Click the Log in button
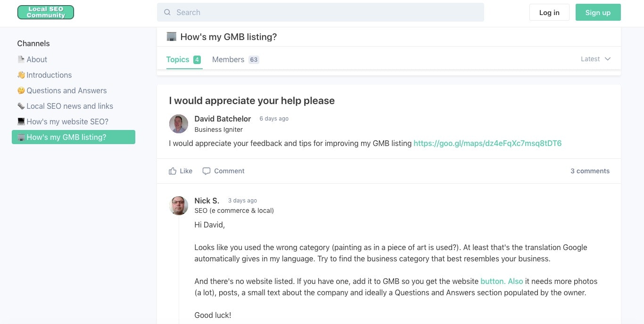Screen dimensions: 644x324 point(549,12)
